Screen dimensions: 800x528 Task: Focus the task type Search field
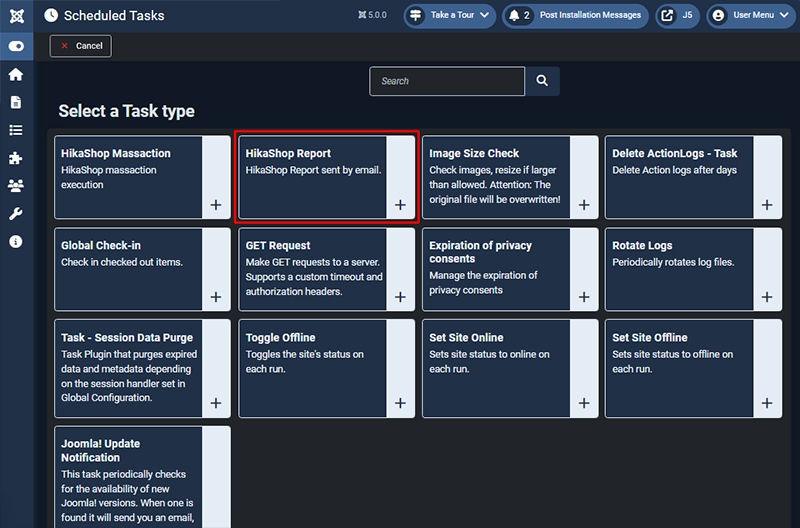(x=447, y=81)
